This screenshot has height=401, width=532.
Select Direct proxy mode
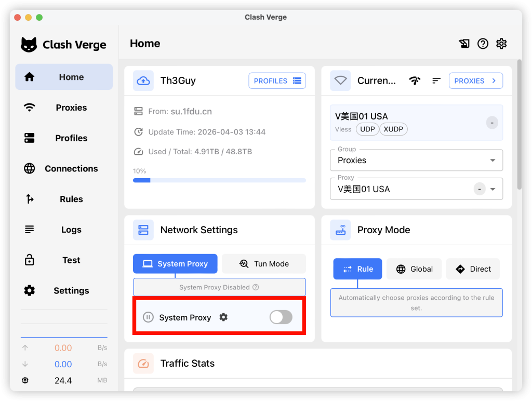coord(473,269)
